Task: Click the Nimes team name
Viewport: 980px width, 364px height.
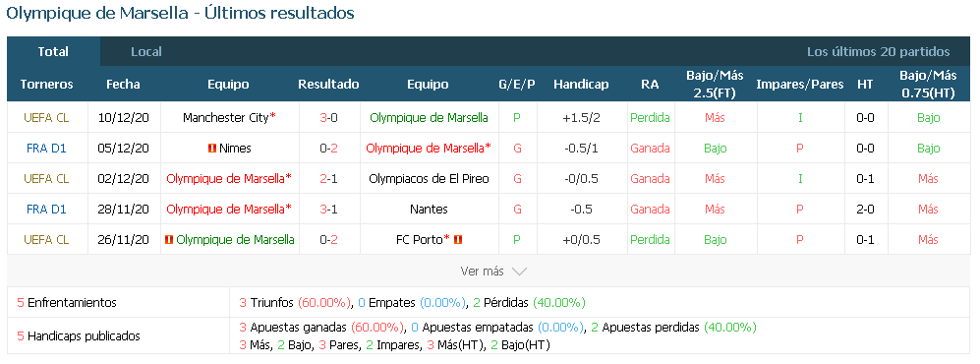Action: point(235,149)
